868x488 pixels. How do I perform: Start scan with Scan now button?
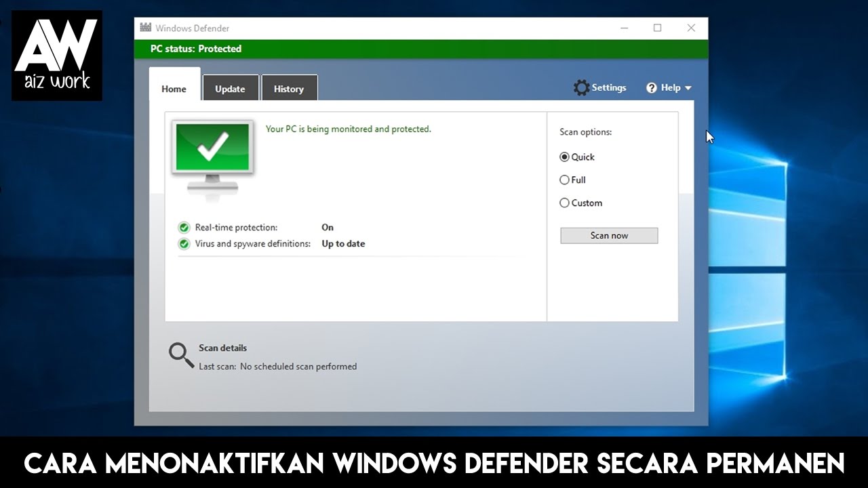coord(609,236)
